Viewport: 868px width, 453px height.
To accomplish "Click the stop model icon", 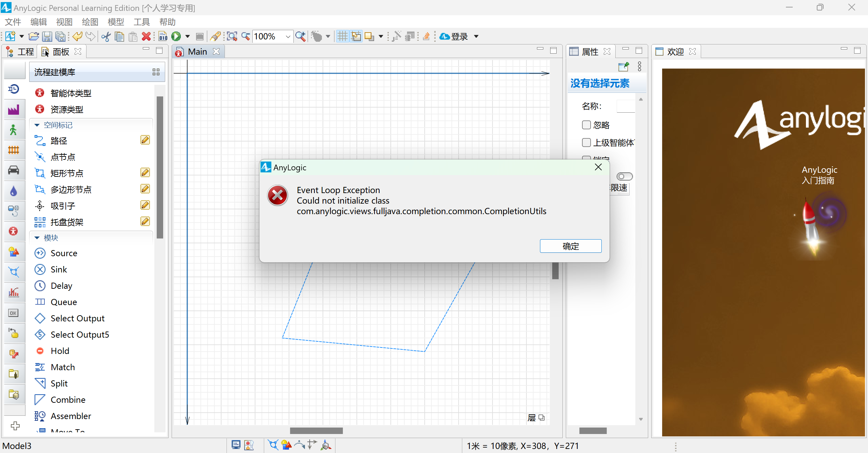I will [x=200, y=36].
